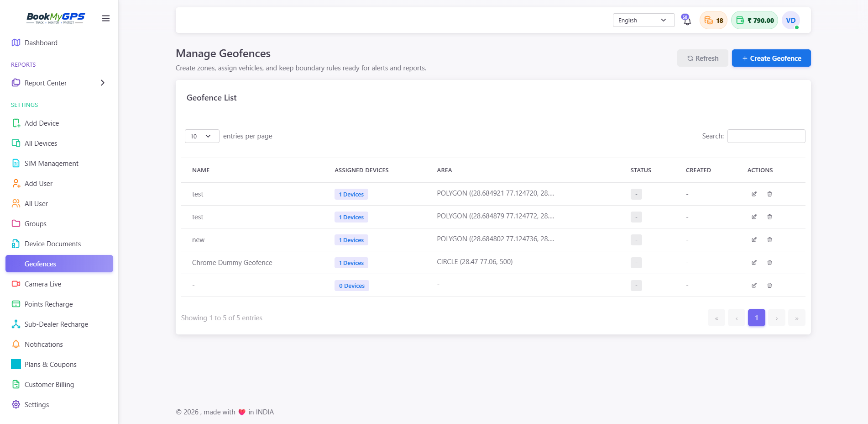Click the 0 Devices badge
Viewport: 868px width, 424px height.
[352, 286]
